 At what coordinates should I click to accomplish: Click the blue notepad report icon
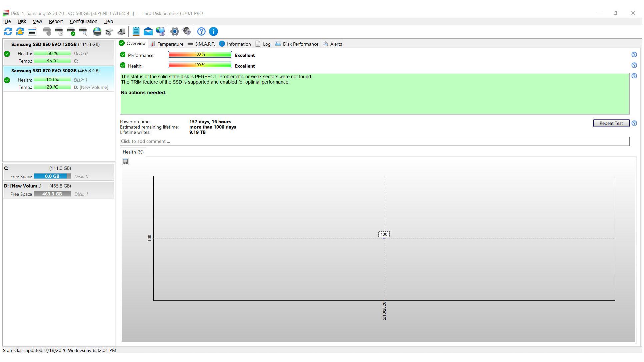136,32
